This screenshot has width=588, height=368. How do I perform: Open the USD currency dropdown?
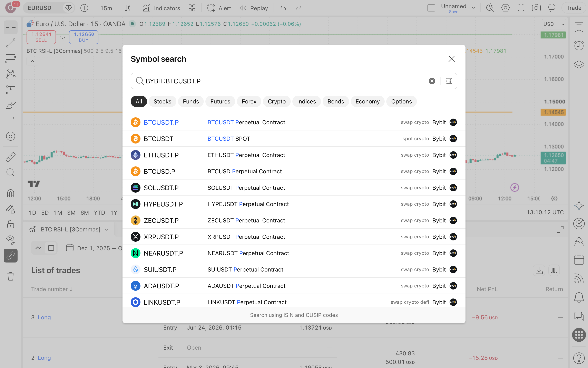coord(554,24)
